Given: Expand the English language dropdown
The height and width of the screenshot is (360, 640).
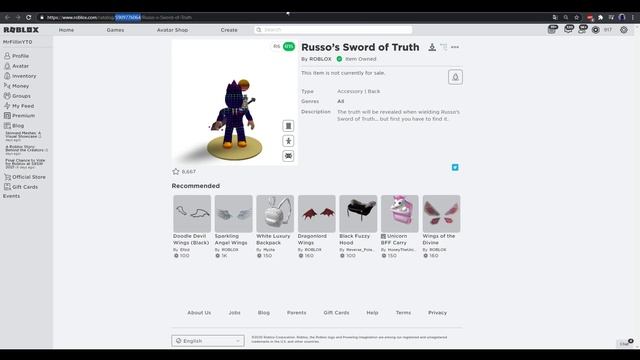Looking at the screenshot, I should click(x=208, y=341).
